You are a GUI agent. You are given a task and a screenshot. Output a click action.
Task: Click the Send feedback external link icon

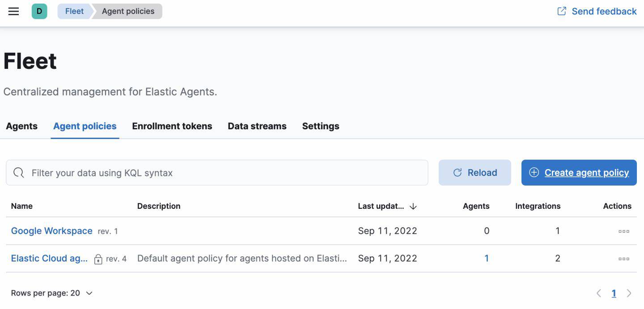[562, 11]
